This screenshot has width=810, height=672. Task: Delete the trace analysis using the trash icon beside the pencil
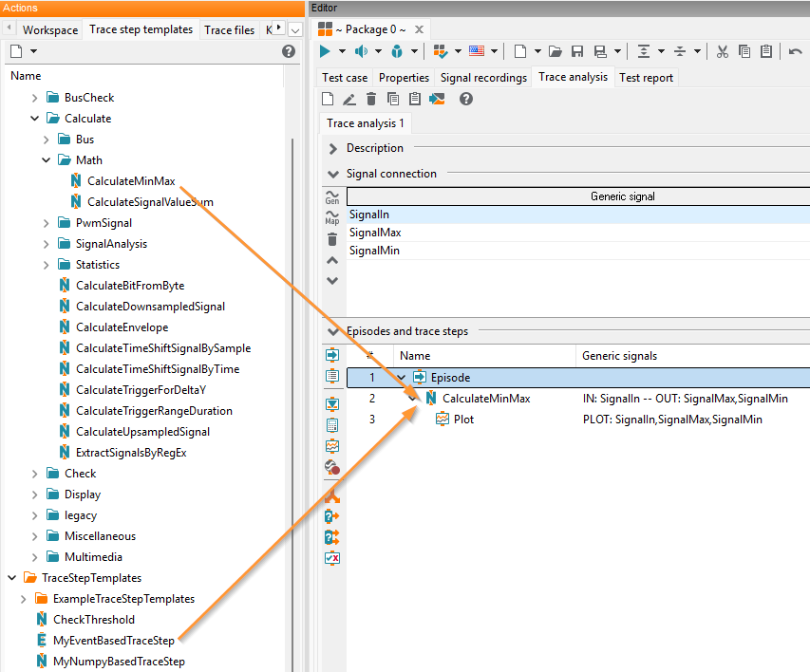coord(371,99)
